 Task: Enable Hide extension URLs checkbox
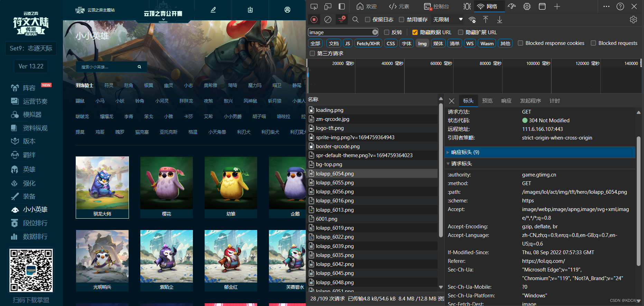[460, 32]
